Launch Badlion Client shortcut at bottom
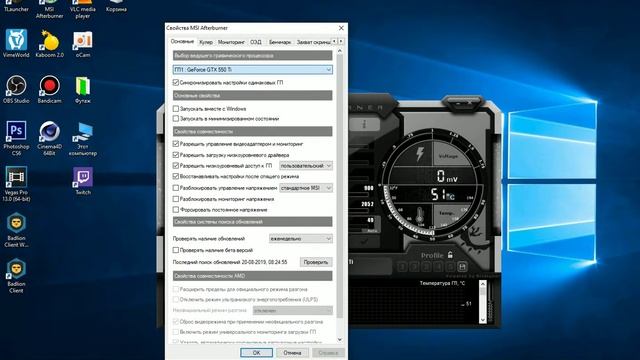The image size is (640, 360). 16,275
